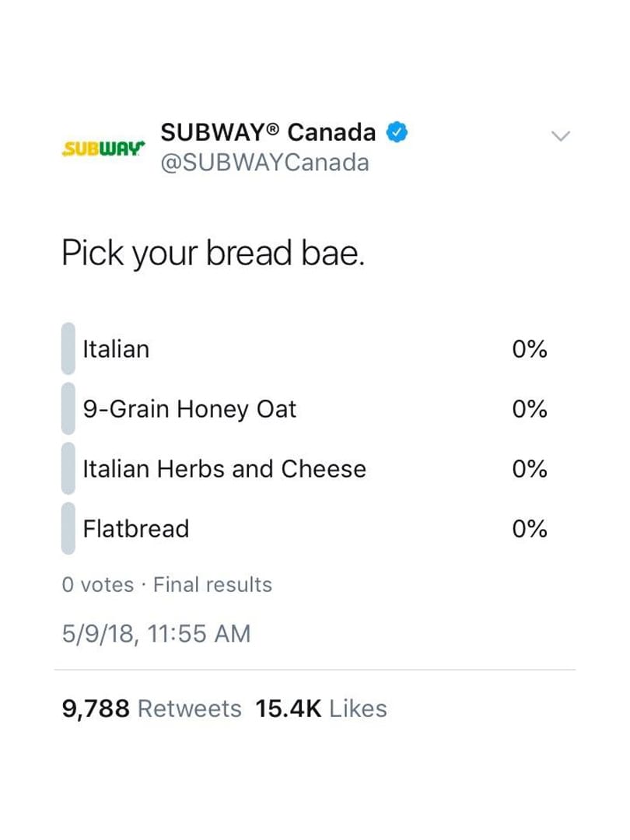630x840 pixels.
Task: Click the Flatbread poll result bar
Action: 68,529
